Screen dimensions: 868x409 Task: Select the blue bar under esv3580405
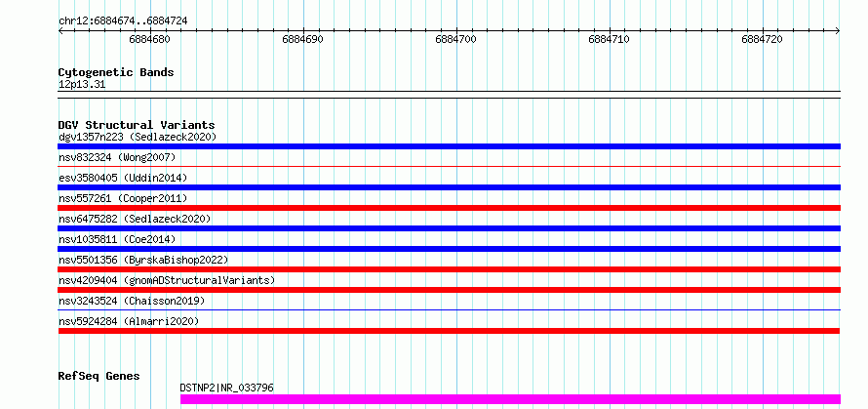tap(449, 187)
